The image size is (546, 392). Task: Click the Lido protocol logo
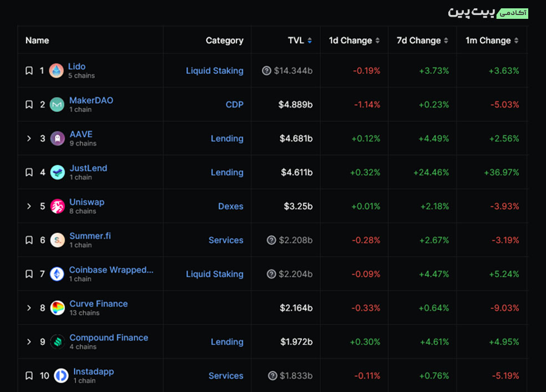click(57, 70)
